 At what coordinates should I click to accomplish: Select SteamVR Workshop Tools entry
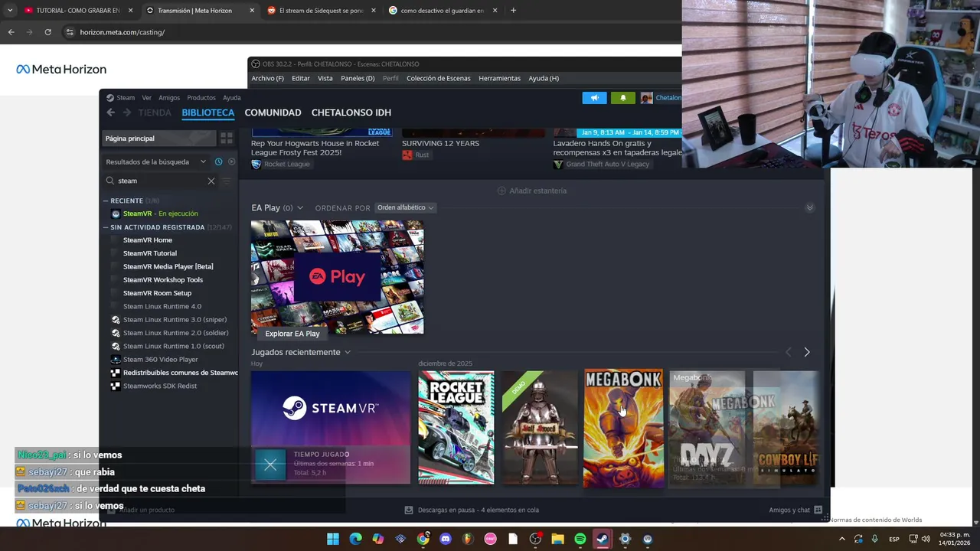coord(163,280)
